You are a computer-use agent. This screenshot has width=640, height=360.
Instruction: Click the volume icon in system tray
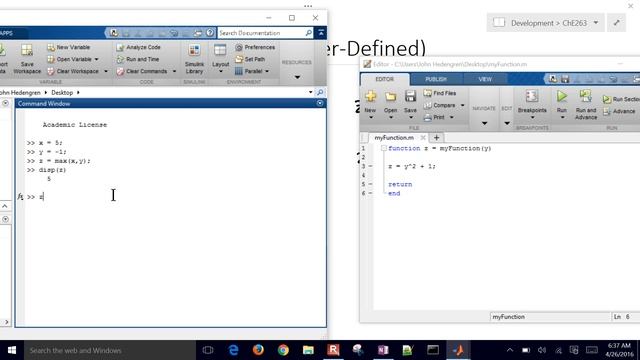542,350
